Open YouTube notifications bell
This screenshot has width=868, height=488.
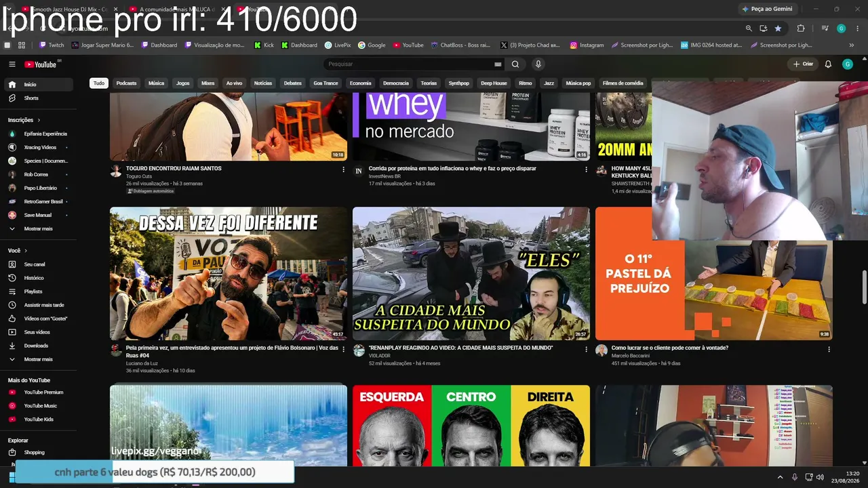(x=828, y=64)
